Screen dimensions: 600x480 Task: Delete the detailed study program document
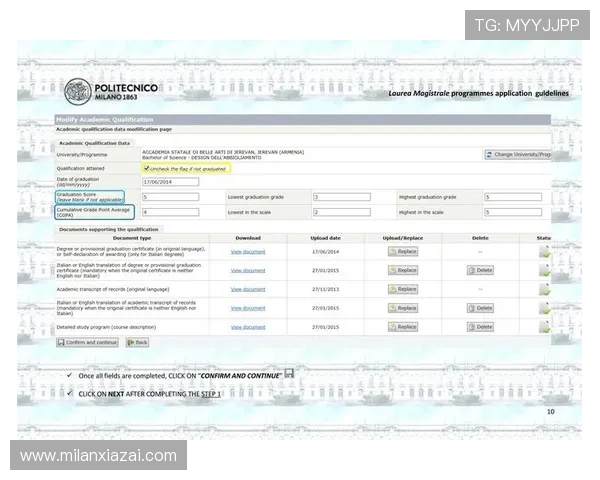[480, 327]
